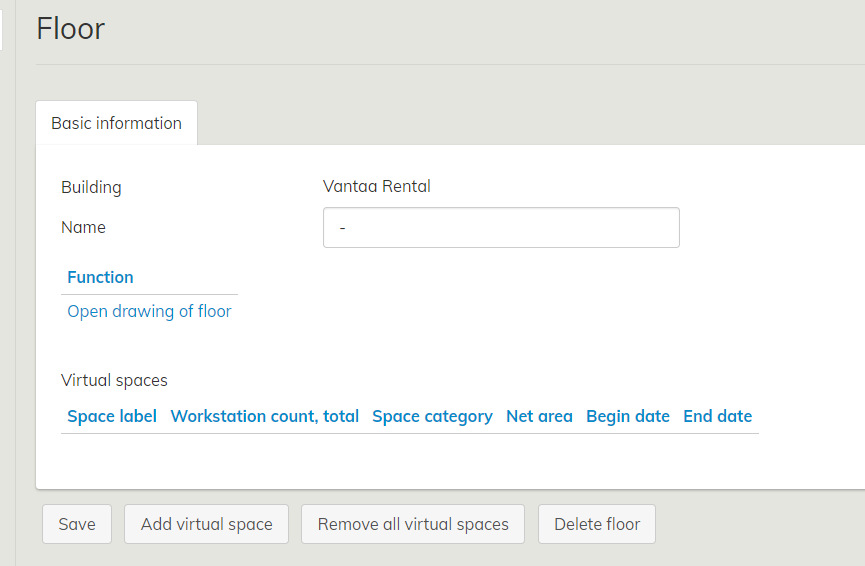Click the white sidebar strip at left edge
865x566 pixels.
1,28
